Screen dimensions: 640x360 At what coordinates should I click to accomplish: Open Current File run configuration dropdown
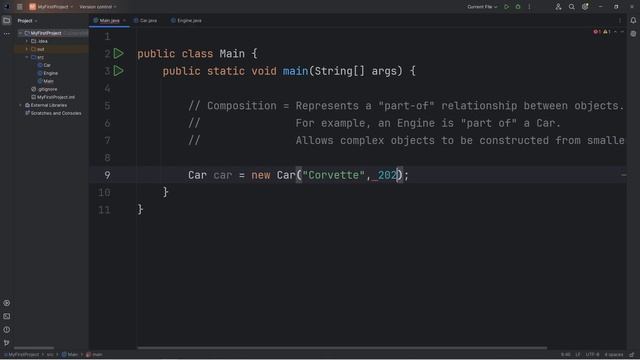coord(482,7)
